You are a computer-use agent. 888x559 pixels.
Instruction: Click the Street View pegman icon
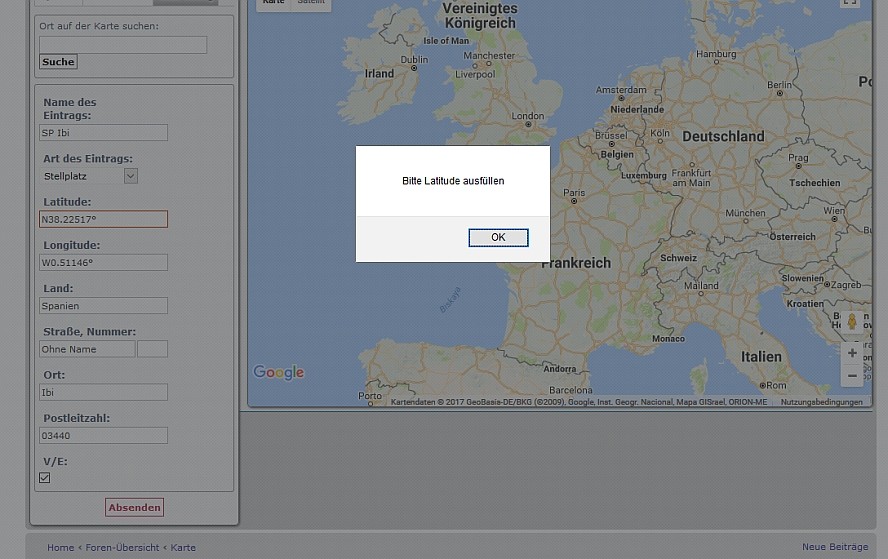(852, 322)
